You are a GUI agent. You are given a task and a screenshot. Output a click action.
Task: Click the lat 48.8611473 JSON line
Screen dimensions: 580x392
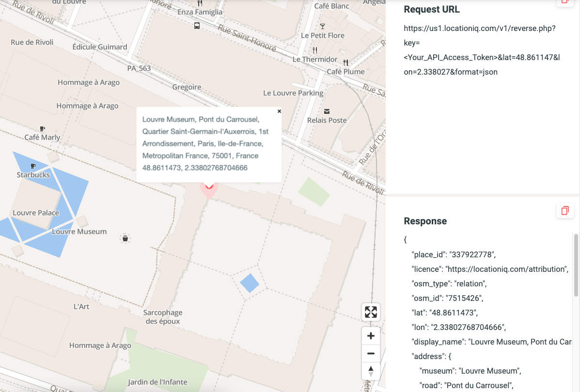445,313
